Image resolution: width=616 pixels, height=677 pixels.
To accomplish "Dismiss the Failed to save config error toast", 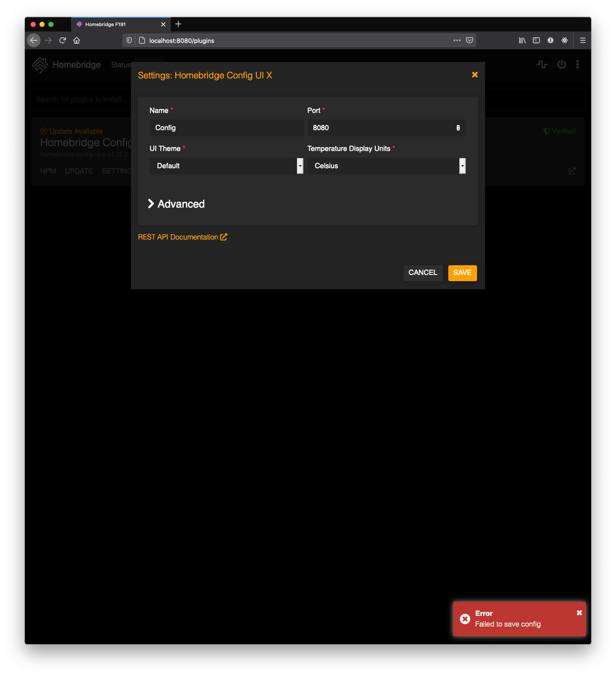I will (x=579, y=612).
